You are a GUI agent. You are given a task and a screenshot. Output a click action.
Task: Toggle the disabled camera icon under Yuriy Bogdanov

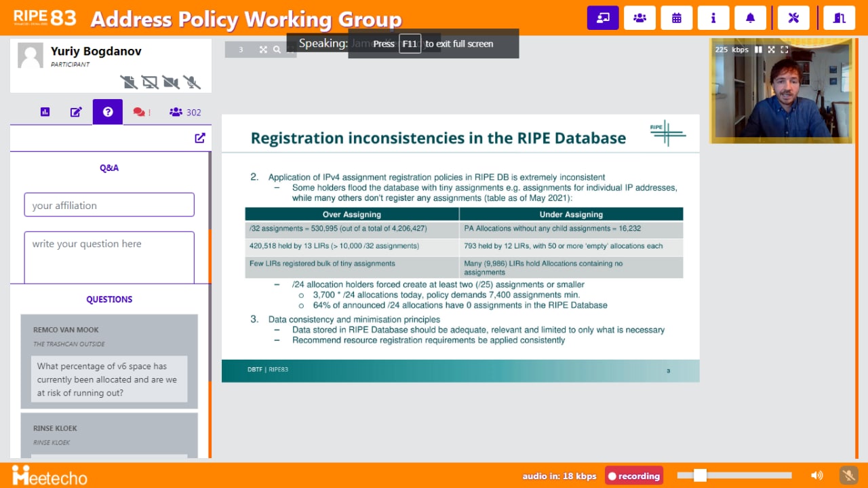[x=171, y=82]
